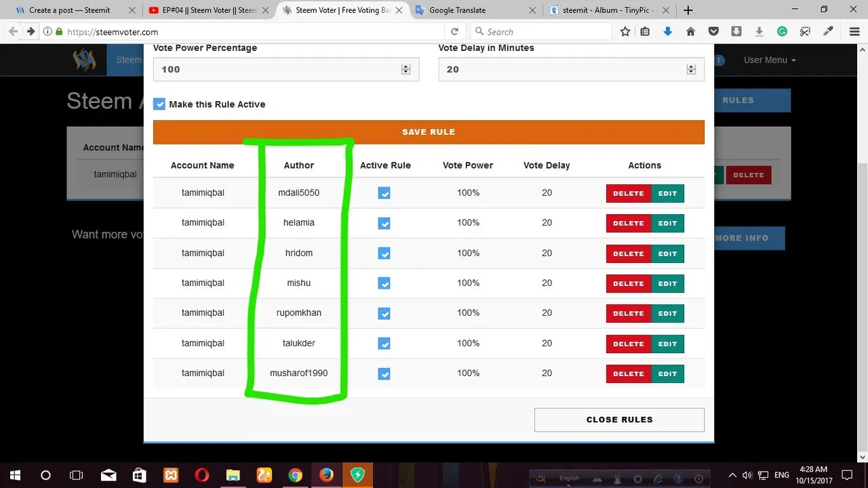
Task: Click the Vote Power Percentage field showing 100
Action: tap(285, 69)
